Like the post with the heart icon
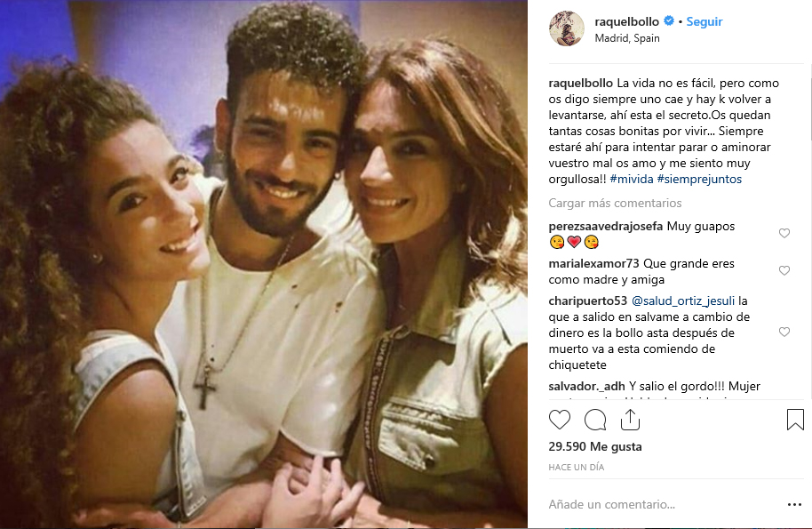This screenshot has height=529, width=812. pos(560,420)
